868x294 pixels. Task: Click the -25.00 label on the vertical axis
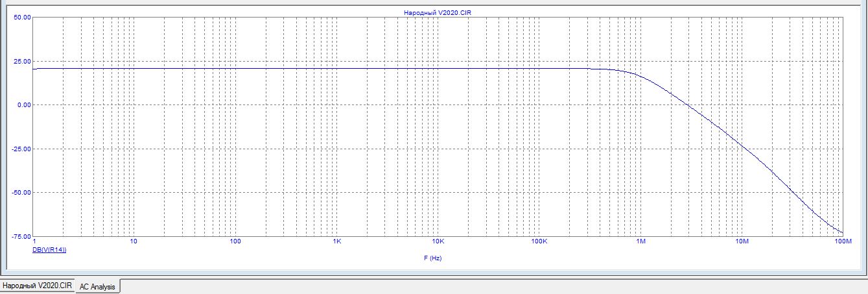click(21, 149)
